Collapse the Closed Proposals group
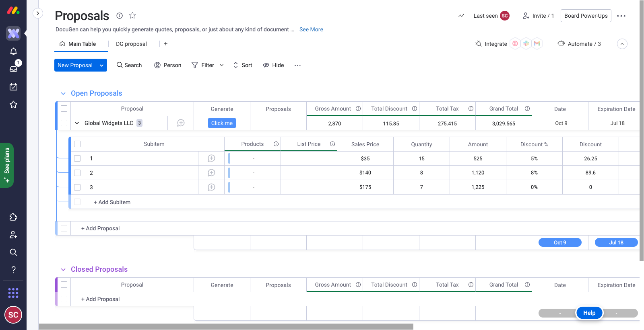The height and width of the screenshot is (330, 644). [x=63, y=269]
